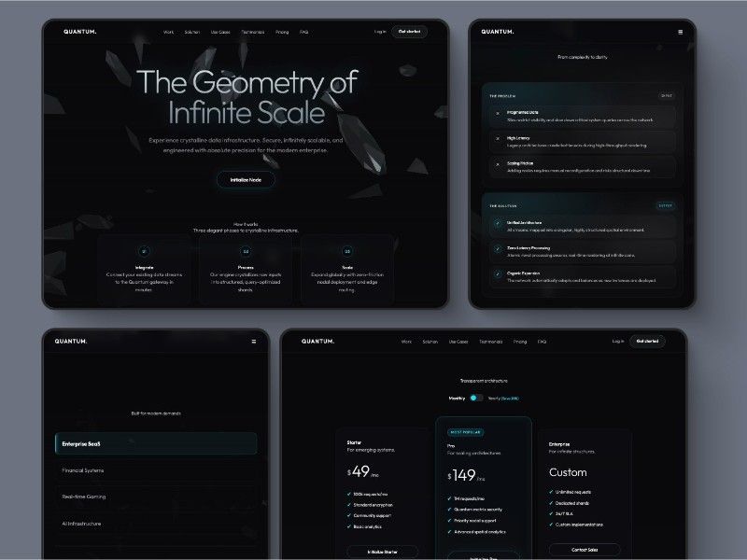The width and height of the screenshot is (747, 560).
Task: Click QUANTUM logo in use-cases panel
Action: click(71, 341)
